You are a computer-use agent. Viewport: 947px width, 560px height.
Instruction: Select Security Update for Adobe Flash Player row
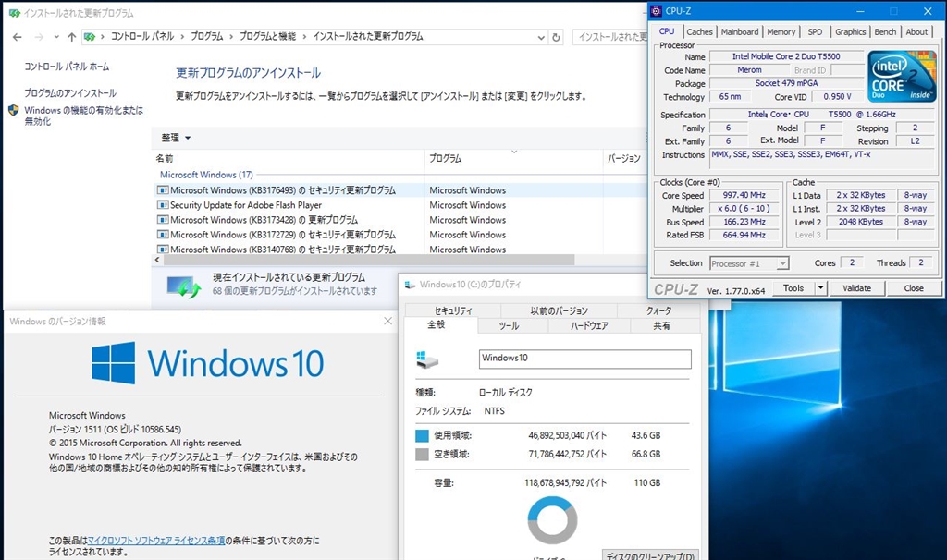pyautogui.click(x=400, y=205)
